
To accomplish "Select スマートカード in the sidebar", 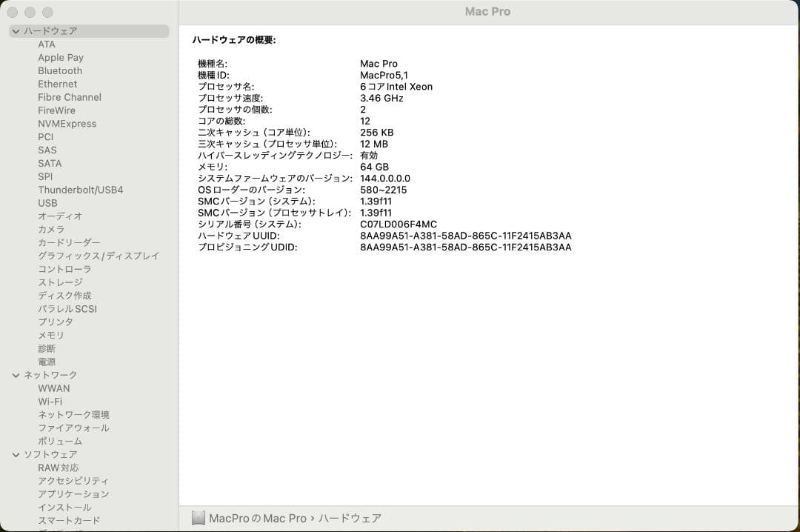I will (x=69, y=521).
